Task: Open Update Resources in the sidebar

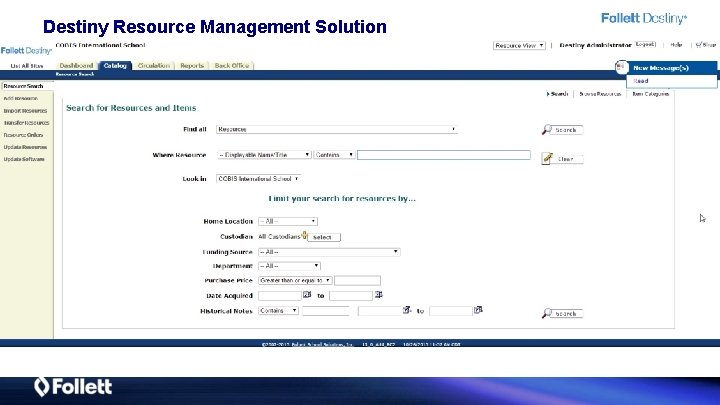Action: 25,147
